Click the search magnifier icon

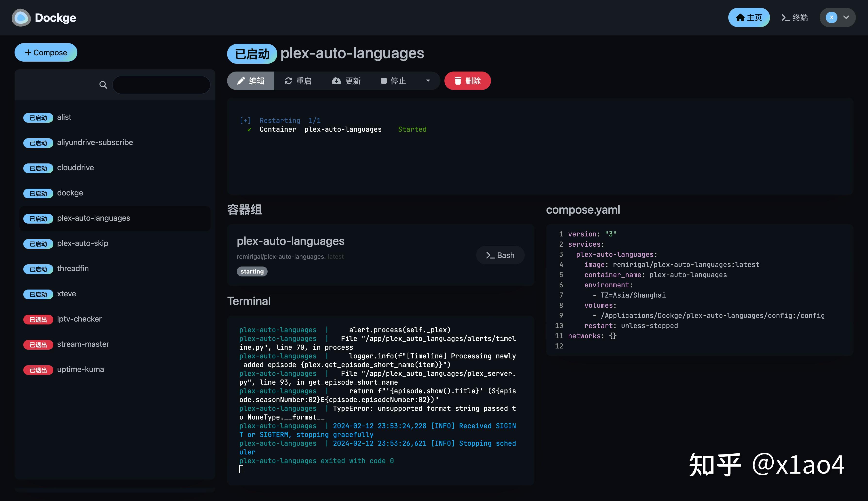103,85
